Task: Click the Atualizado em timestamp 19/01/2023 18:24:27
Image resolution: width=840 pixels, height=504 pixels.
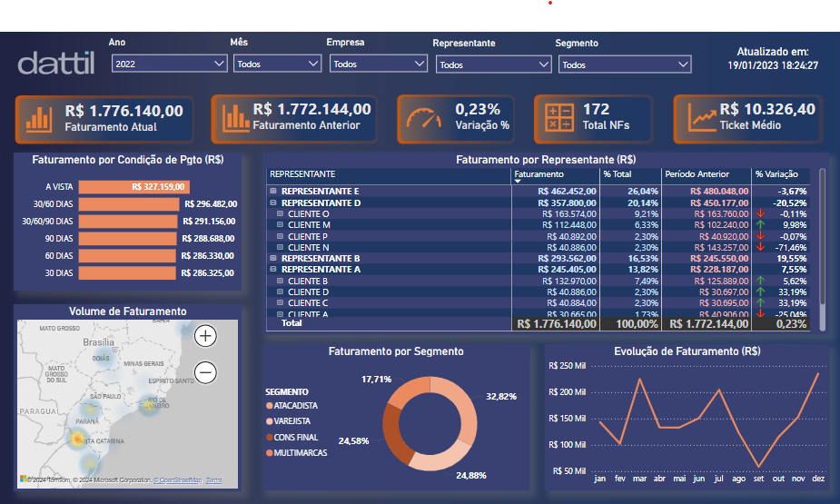Action: click(x=773, y=65)
